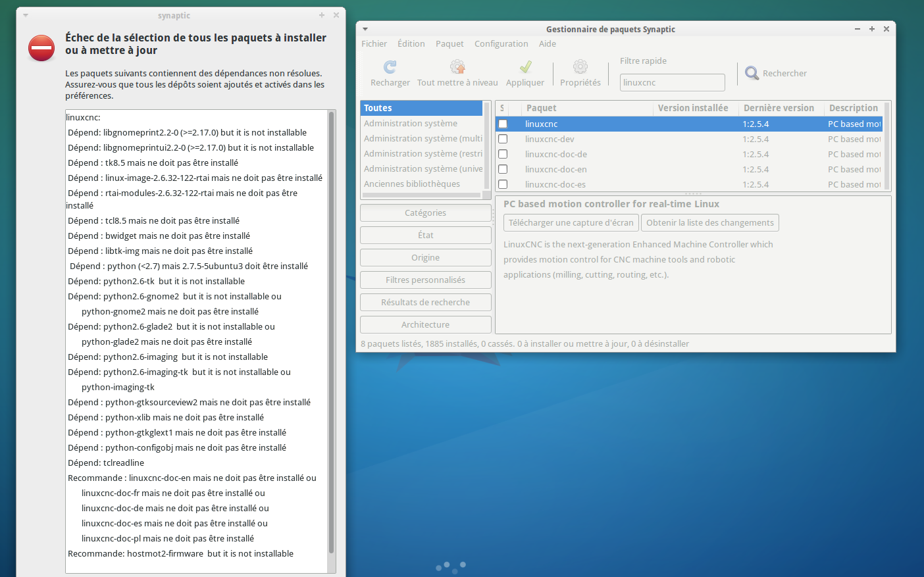Click the Filtres personnalisés button

426,280
